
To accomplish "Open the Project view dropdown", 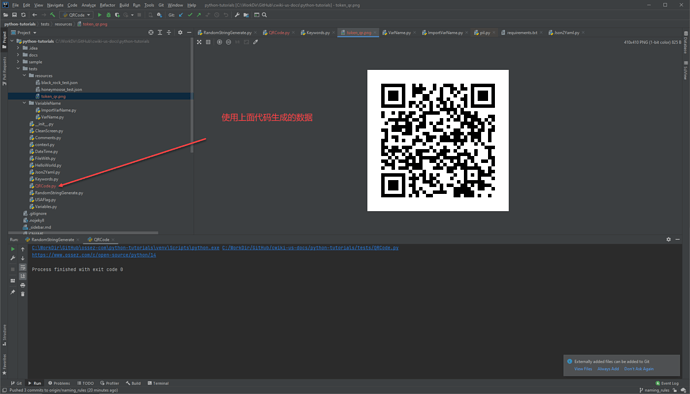I will (24, 33).
